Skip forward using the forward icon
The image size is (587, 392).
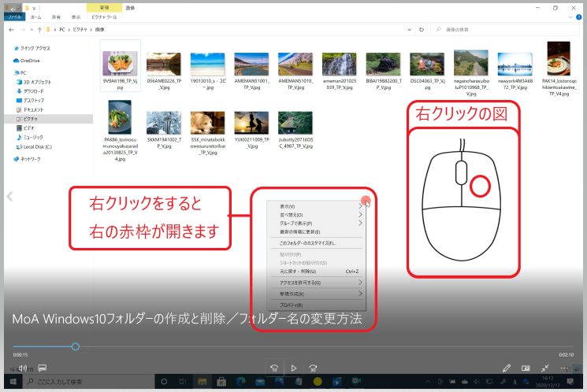pyautogui.click(x=313, y=368)
